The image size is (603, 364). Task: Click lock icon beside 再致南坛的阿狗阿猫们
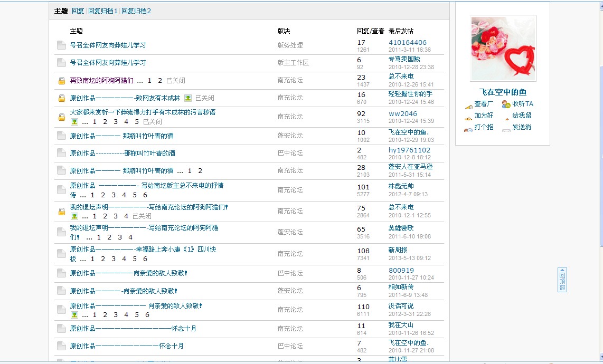click(61, 81)
